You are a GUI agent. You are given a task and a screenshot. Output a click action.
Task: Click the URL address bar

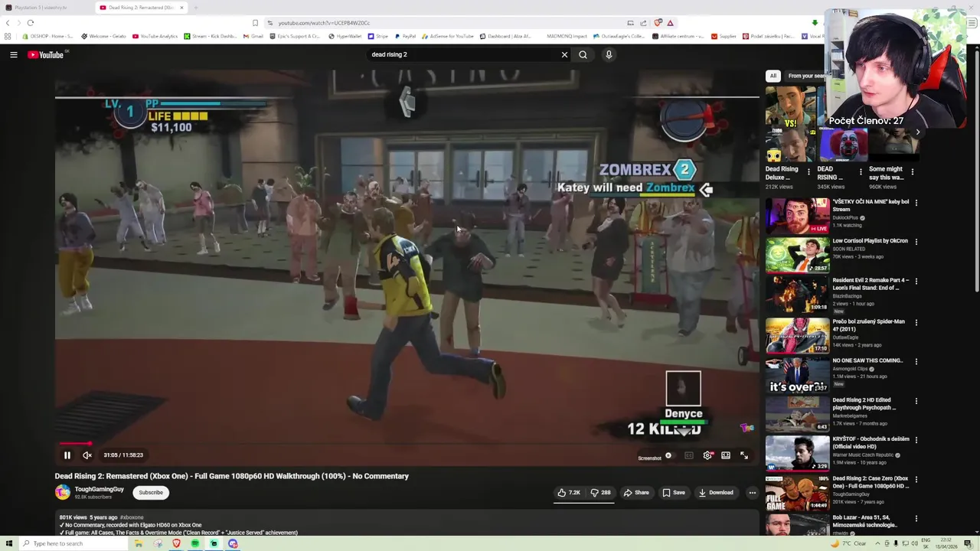coord(444,23)
